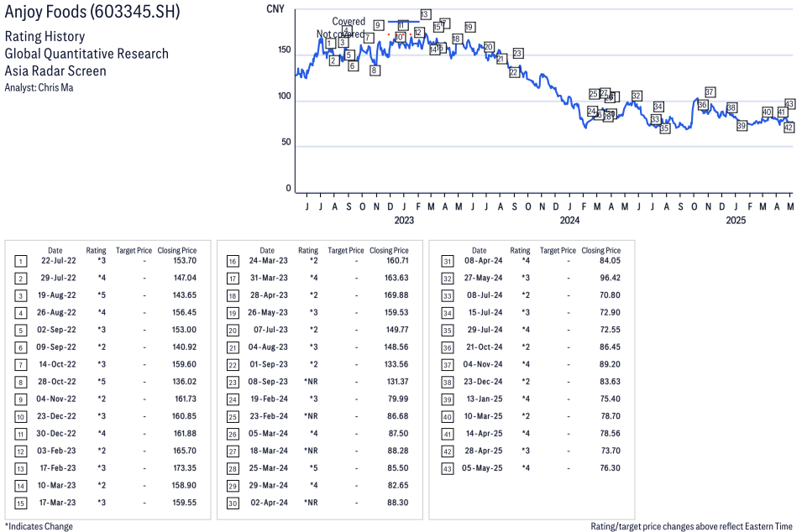This screenshot has width=802, height=532.
Task: Select the date 19-Aug-22
Action: coord(57,295)
